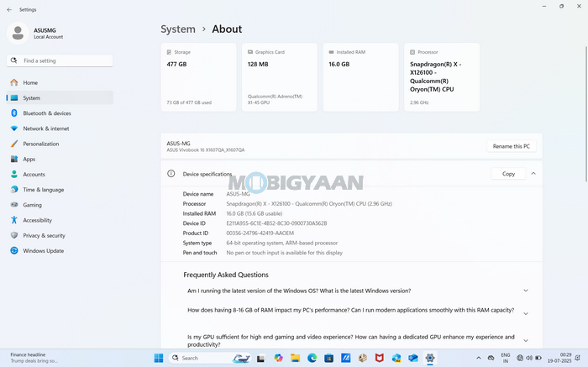Launch Copilot from the taskbar

point(278,358)
